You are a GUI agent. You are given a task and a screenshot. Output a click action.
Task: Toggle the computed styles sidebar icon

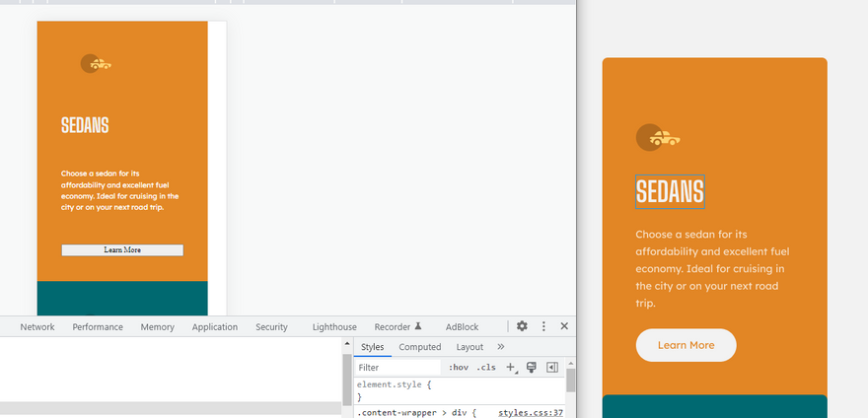click(x=552, y=368)
